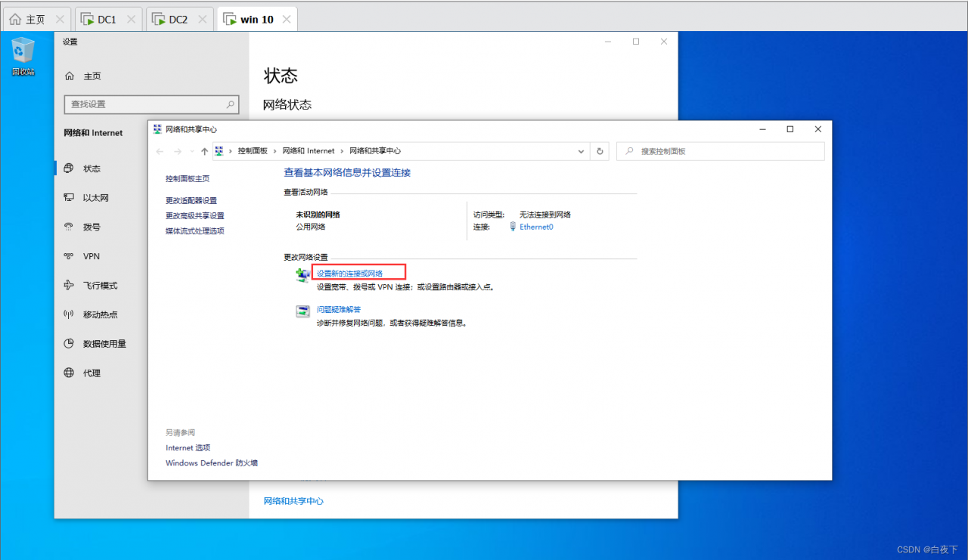Image resolution: width=968 pixels, height=560 pixels.
Task: Open 代理 proxy settings
Action: click(90, 372)
